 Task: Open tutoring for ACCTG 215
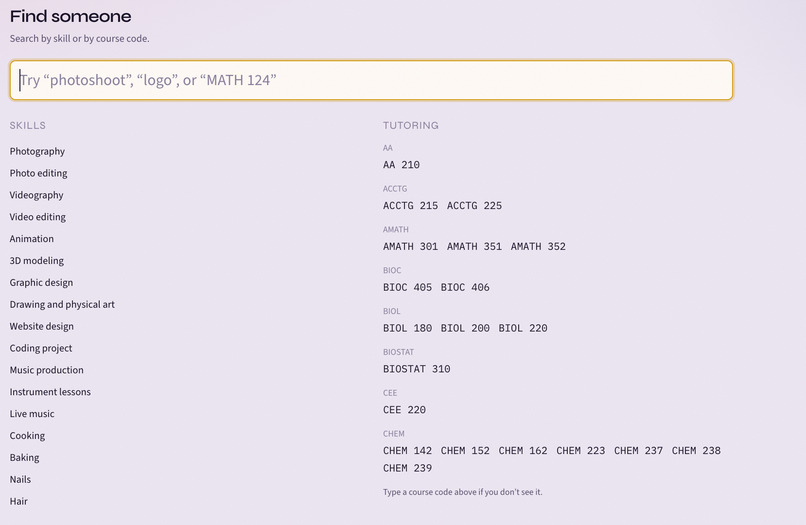(x=411, y=206)
